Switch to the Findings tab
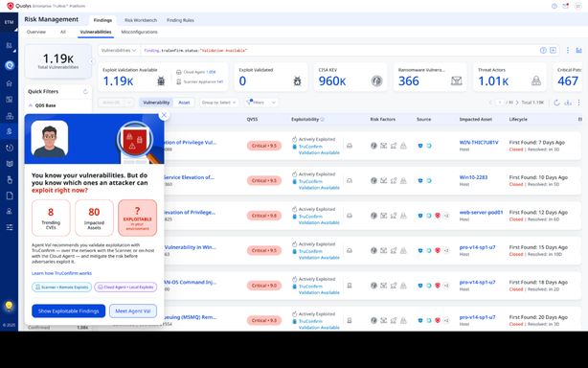The width and height of the screenshot is (588, 368). 102,20
